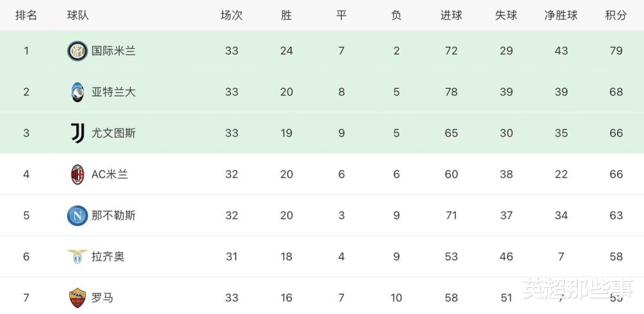The image size is (644, 314).
Task: Select the Roma wolf crest
Action: click(77, 297)
